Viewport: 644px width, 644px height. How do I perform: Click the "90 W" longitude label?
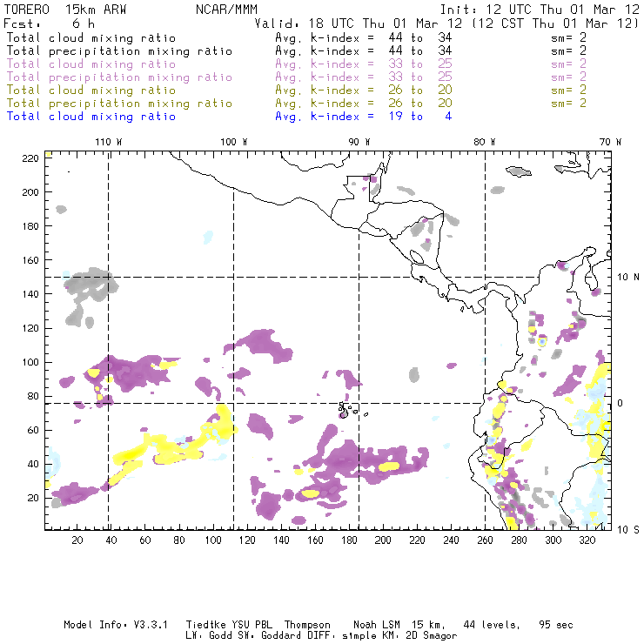(x=359, y=142)
